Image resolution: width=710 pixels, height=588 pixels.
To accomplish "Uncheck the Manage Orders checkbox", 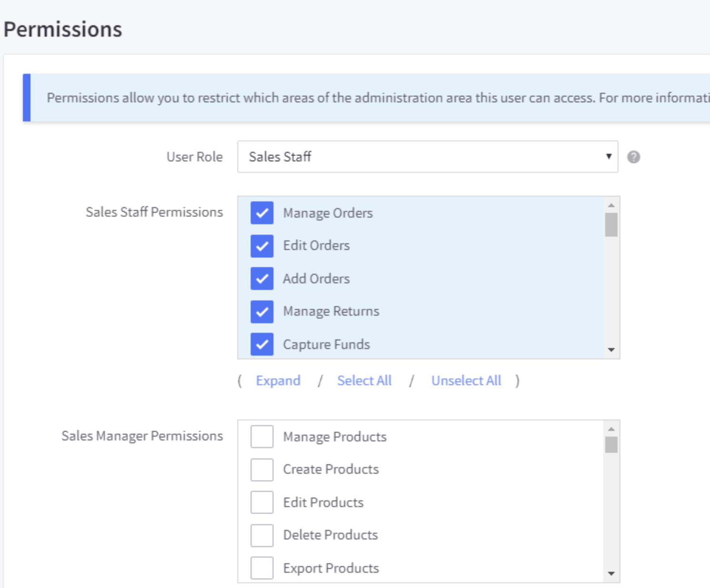I will 262,213.
